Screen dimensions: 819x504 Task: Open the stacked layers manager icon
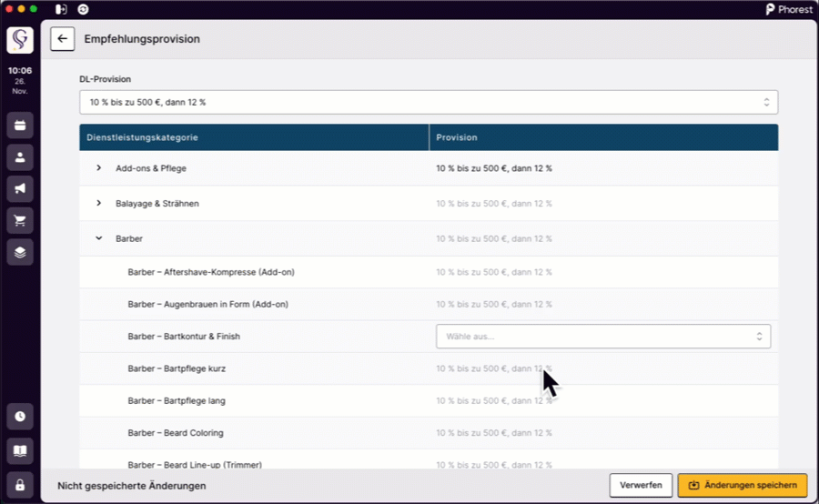pyautogui.click(x=20, y=251)
